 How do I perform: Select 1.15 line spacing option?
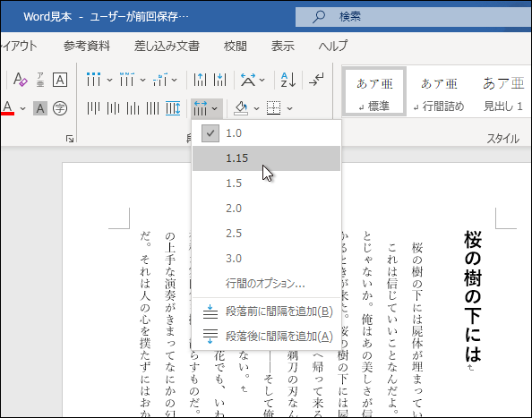click(x=266, y=158)
